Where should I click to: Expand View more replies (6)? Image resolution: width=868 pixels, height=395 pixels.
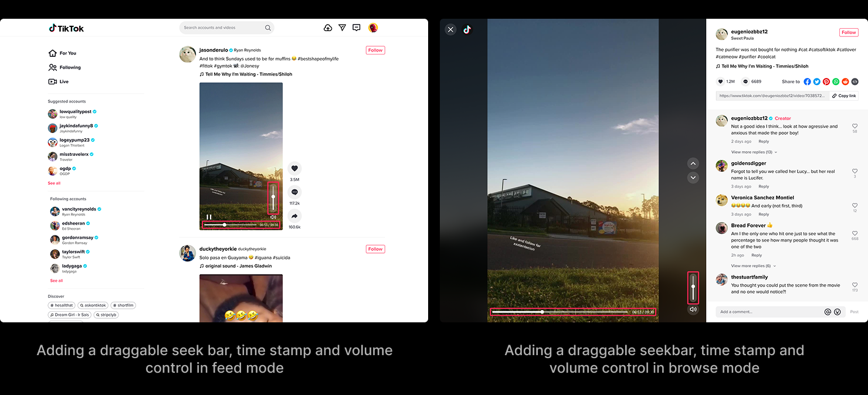[x=753, y=265]
